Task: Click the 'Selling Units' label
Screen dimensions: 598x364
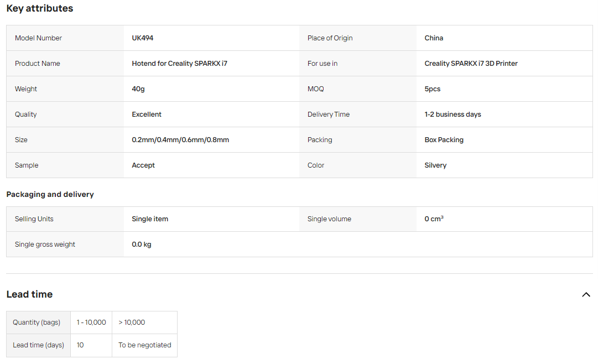Action: (34, 219)
